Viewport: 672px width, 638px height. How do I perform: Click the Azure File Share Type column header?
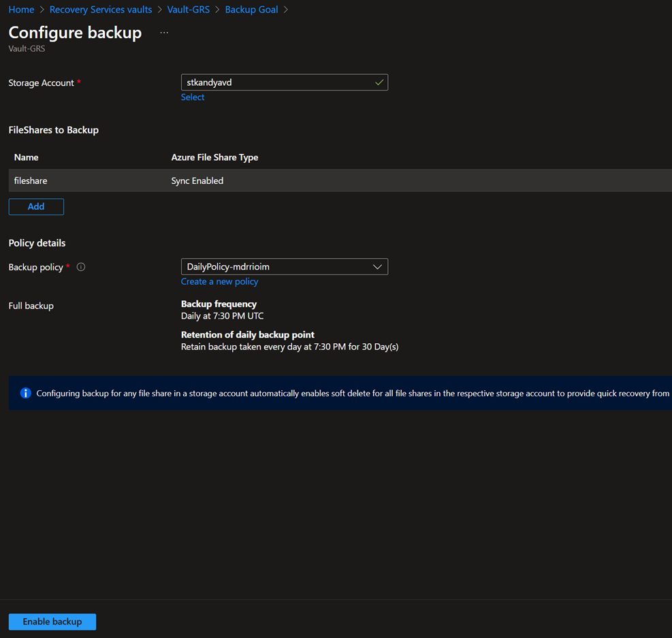click(214, 157)
